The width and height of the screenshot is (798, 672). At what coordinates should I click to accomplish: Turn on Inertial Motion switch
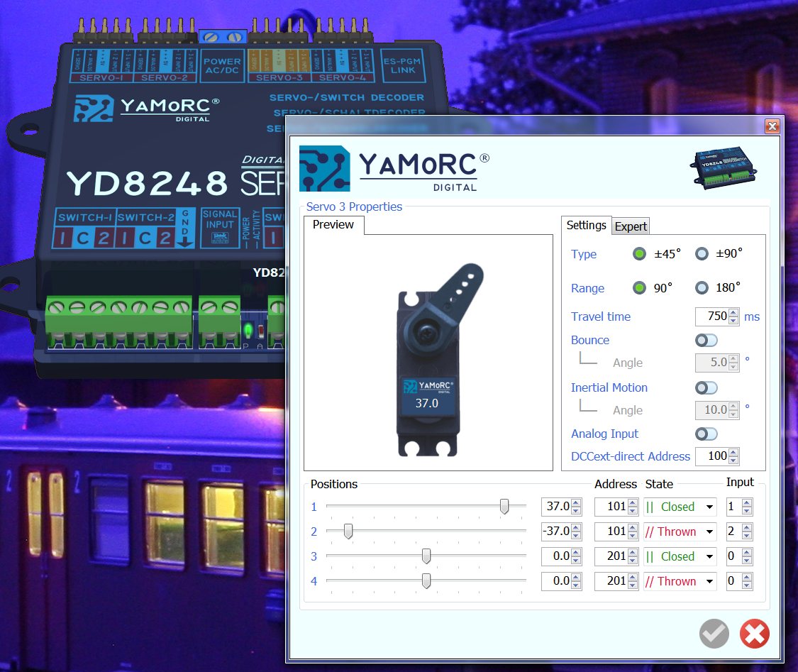tap(706, 388)
